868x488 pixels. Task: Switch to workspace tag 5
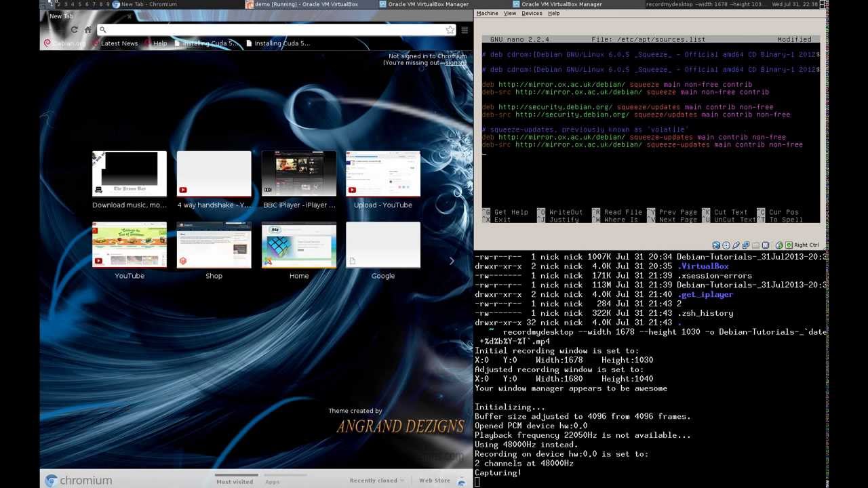point(79,4)
